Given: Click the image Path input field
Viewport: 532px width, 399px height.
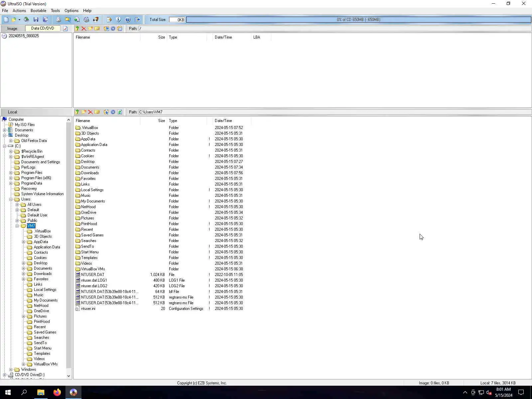Looking at the screenshot, I should (335, 29).
